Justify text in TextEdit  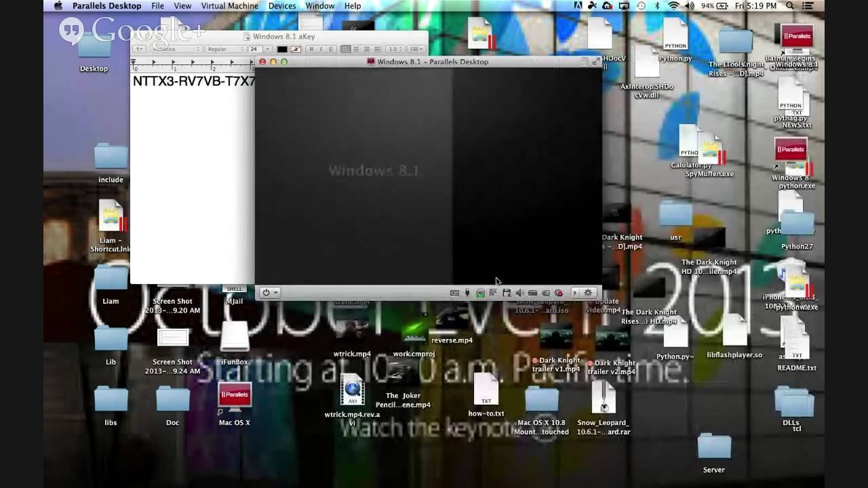coord(377,49)
